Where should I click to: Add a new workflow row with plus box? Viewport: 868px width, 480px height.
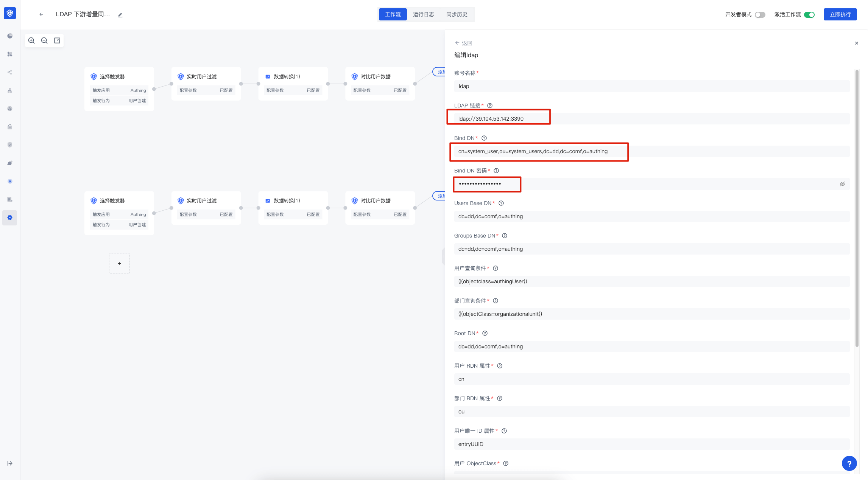[x=120, y=264]
